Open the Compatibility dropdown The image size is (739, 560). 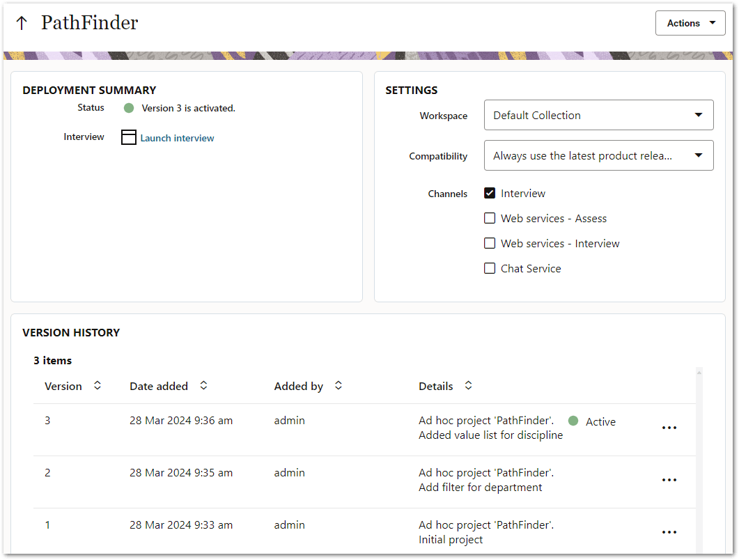(x=598, y=155)
